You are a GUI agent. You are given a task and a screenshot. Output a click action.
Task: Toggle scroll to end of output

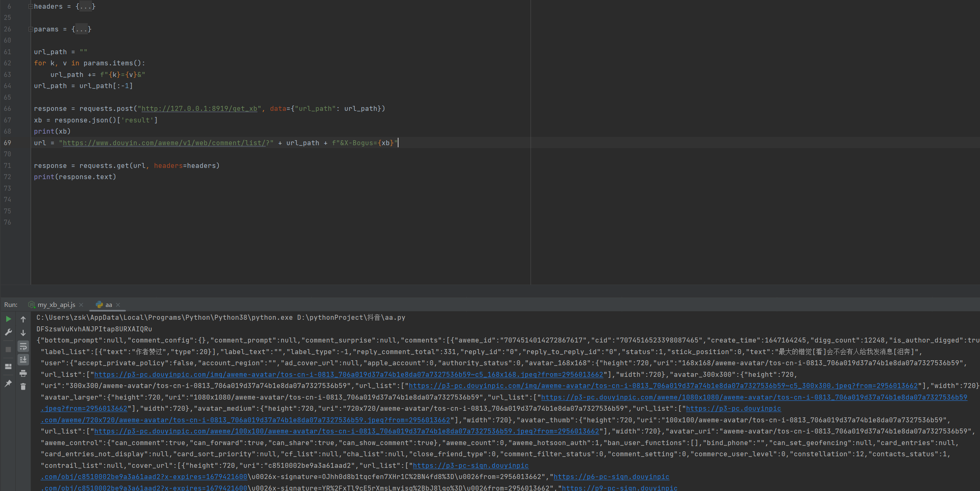23,360
